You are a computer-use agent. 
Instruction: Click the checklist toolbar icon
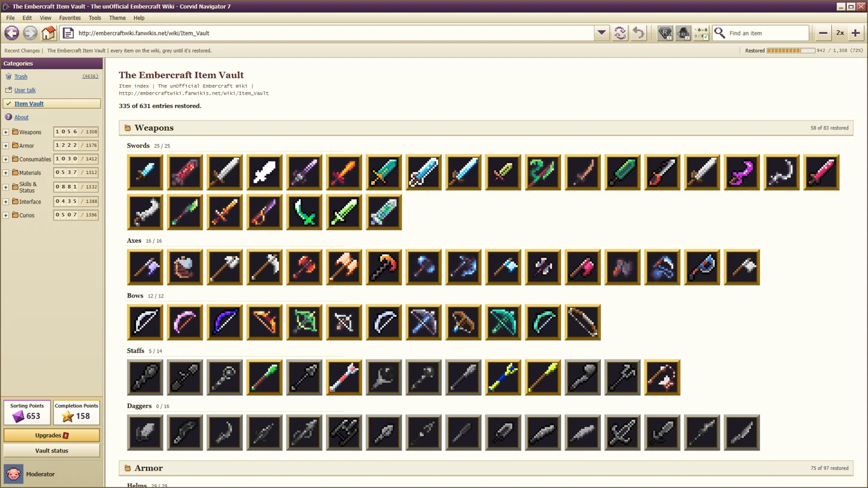point(701,33)
